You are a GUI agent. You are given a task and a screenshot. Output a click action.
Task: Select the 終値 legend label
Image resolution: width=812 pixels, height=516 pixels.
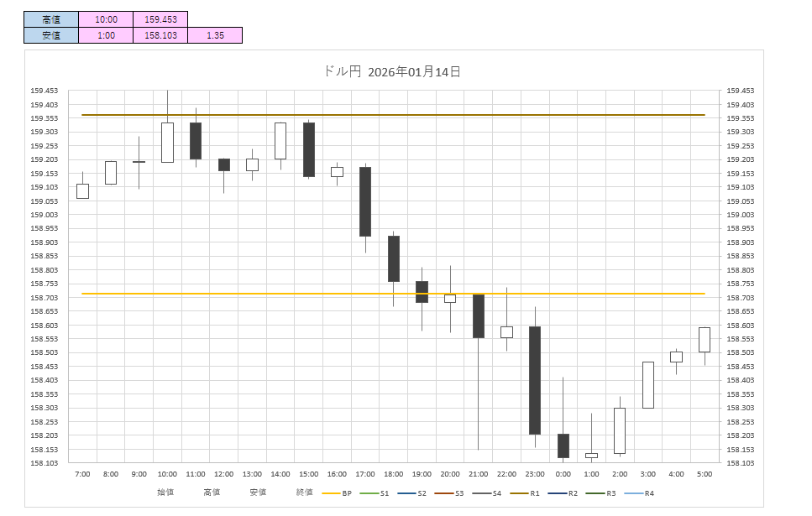[x=304, y=493]
